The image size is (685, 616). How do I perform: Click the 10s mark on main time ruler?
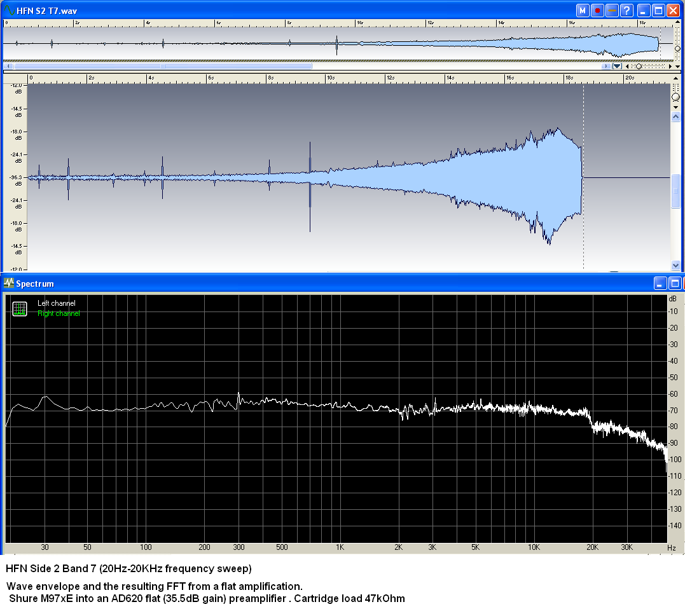pyautogui.click(x=330, y=78)
